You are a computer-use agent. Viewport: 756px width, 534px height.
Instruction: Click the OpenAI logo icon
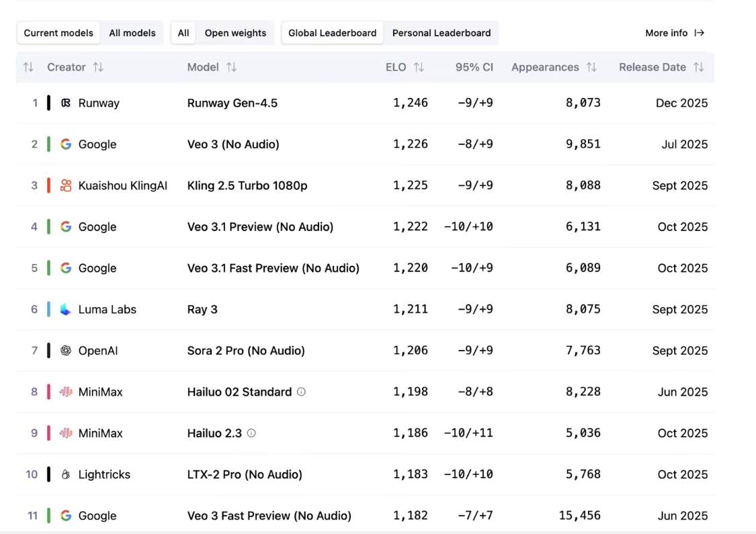(66, 351)
